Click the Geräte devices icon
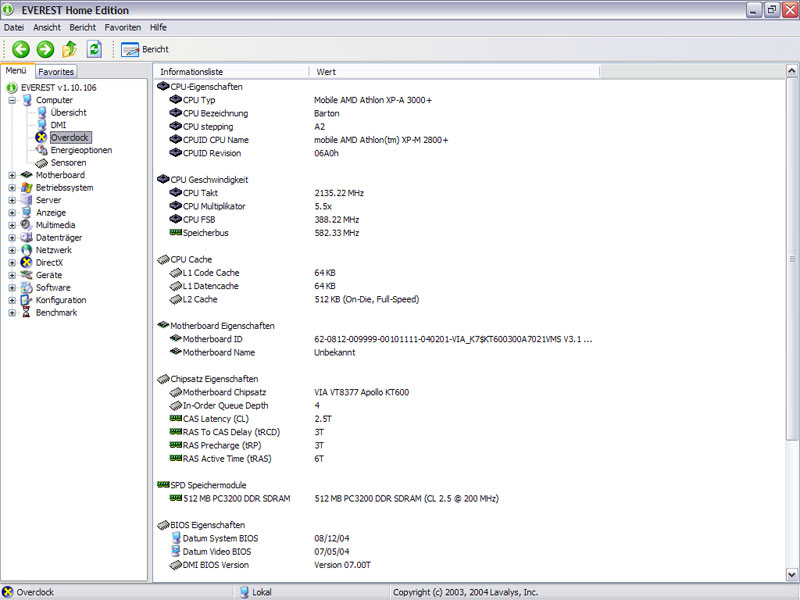Screen dimensions: 800x600 [27, 275]
